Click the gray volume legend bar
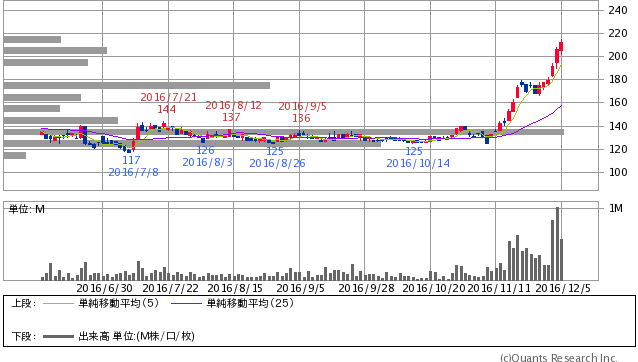This screenshot has width=638, height=362. click(x=59, y=336)
